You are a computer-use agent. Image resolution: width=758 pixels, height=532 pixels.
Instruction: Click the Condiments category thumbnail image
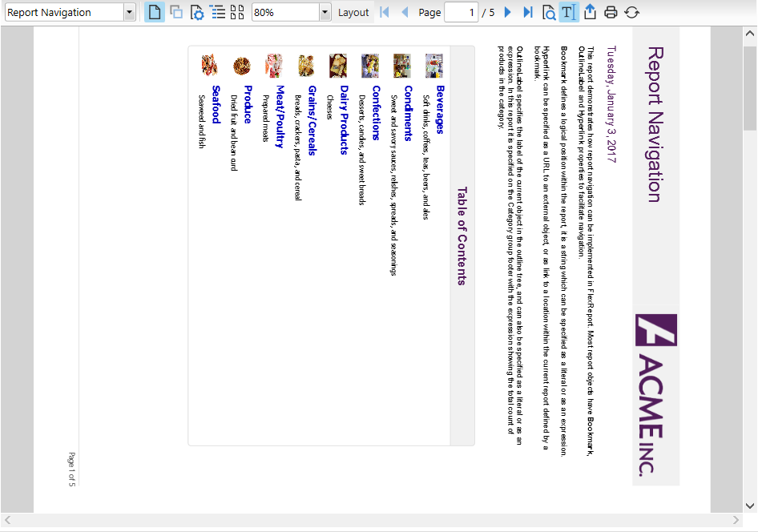(402, 66)
